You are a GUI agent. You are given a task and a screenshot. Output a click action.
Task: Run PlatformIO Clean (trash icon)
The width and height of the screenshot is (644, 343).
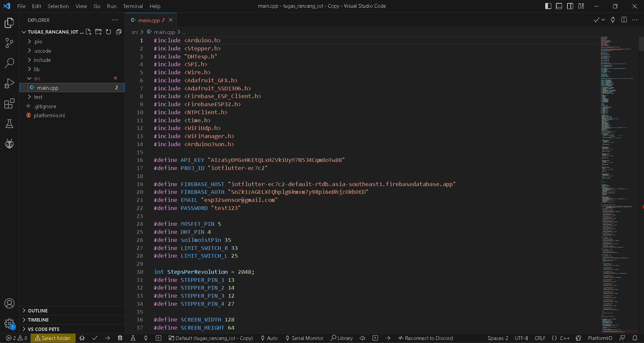point(120,338)
